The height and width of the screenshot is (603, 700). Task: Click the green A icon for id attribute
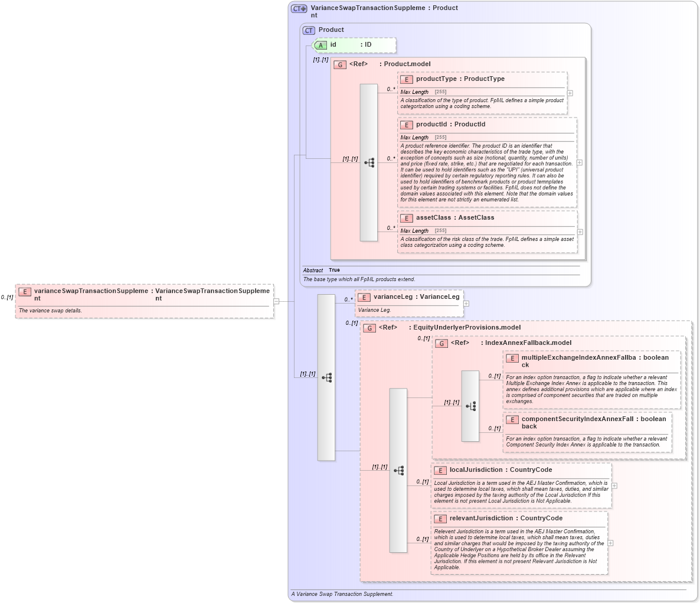tap(320, 45)
